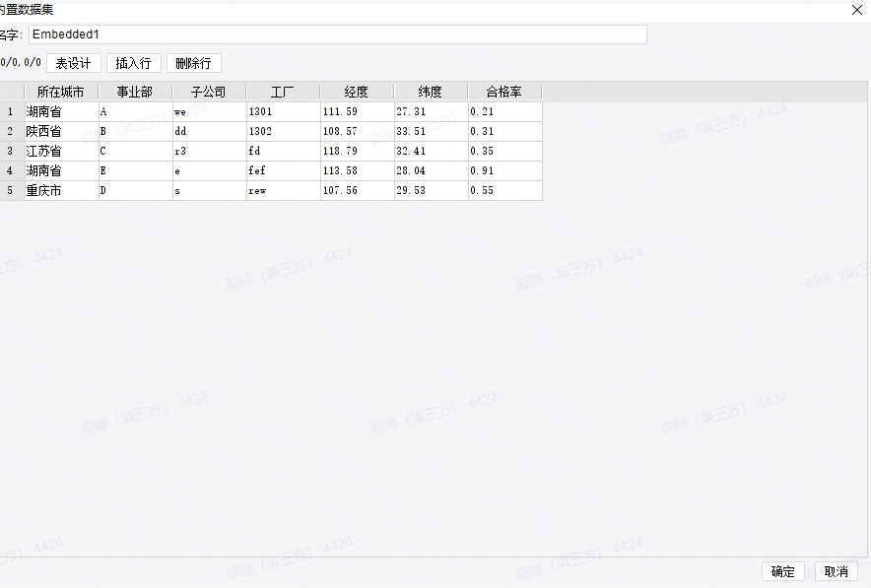Click the 经度 cell 108.57

pyautogui.click(x=358, y=132)
